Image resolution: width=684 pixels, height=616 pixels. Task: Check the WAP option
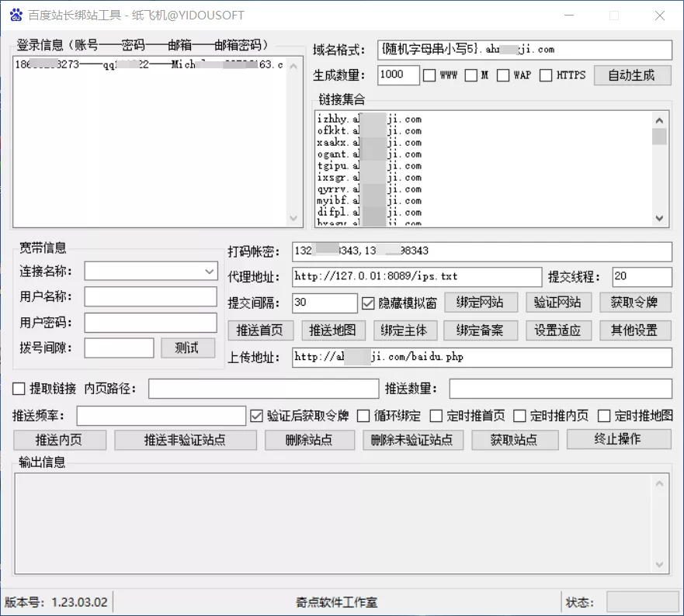503,75
